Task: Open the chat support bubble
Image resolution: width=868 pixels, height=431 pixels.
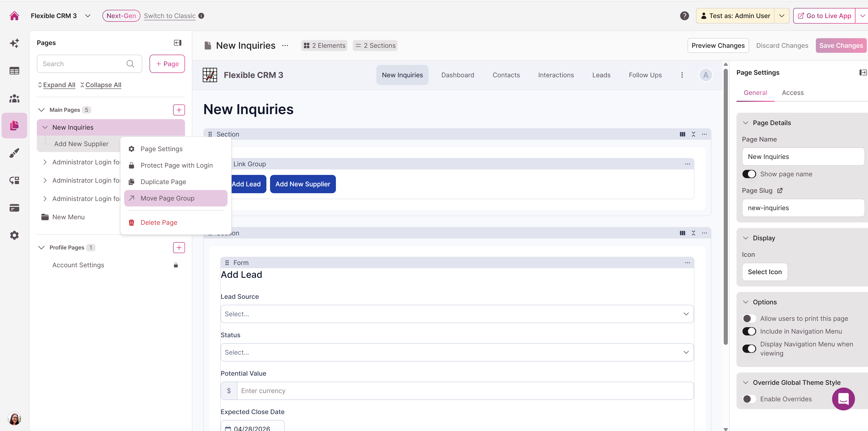Action: click(x=843, y=399)
